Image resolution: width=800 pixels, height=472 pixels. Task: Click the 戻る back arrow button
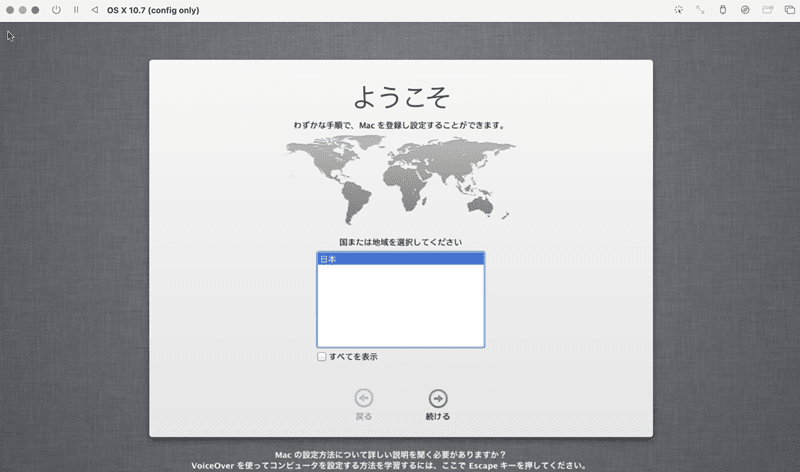(364, 398)
